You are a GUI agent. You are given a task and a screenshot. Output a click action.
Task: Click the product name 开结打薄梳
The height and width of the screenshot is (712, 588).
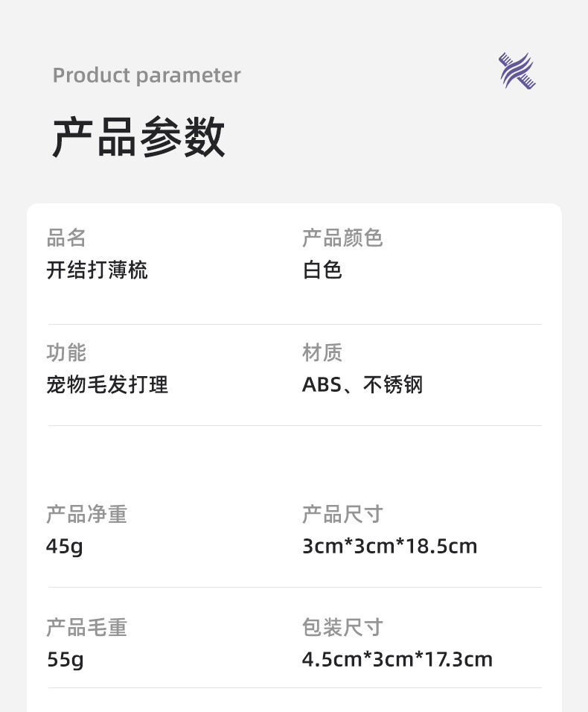(97, 270)
